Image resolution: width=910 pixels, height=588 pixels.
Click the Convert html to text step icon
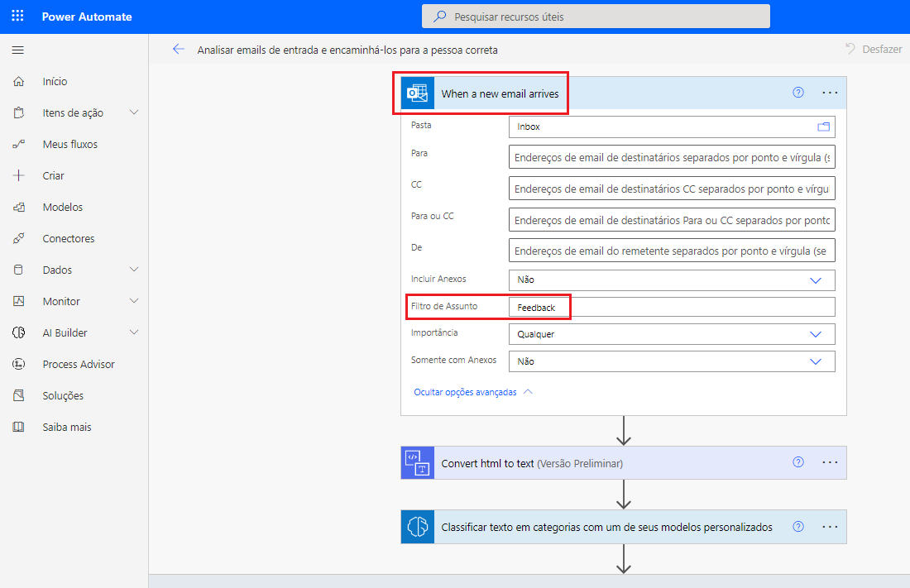pos(417,462)
